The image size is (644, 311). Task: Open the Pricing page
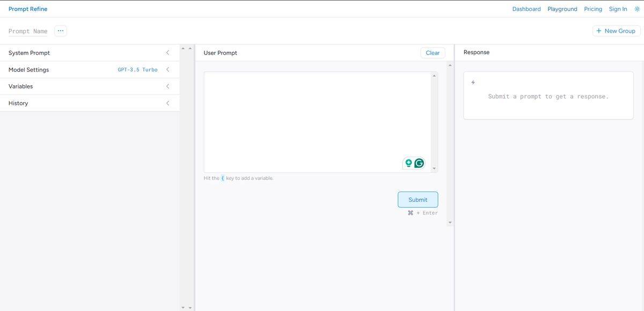tap(592, 9)
